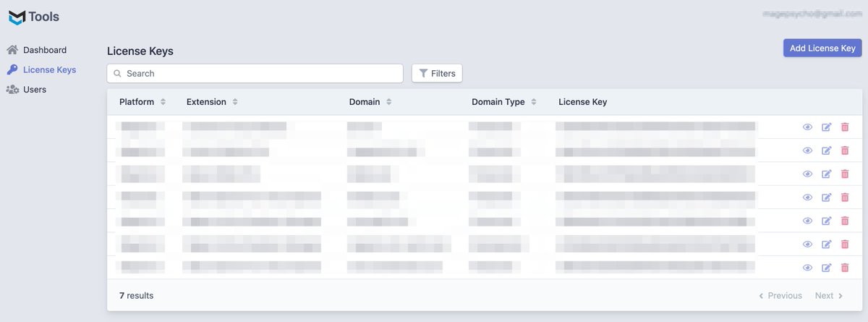
Task: View the sixth row license key details
Action: (x=808, y=245)
